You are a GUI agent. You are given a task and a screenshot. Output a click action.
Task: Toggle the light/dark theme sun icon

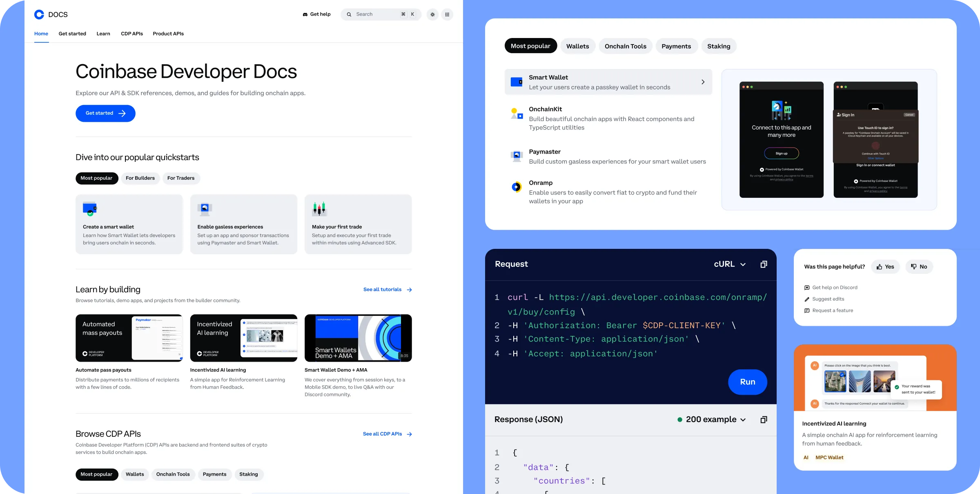click(432, 14)
